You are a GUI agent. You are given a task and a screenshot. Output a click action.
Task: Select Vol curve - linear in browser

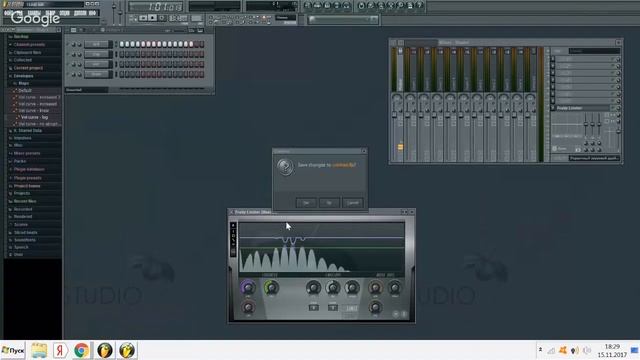33,111
